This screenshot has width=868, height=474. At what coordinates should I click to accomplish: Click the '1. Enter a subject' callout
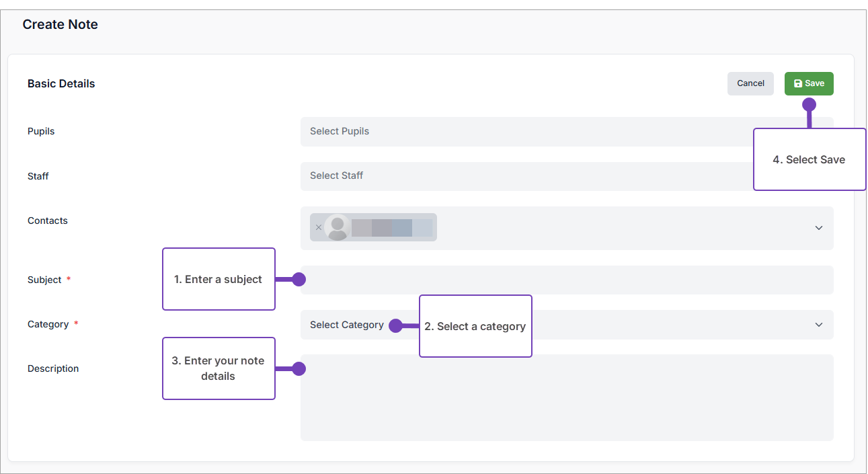219,279
